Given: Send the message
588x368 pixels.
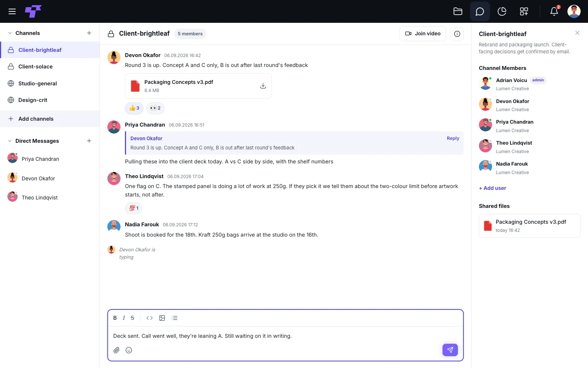Looking at the screenshot, I should pyautogui.click(x=450, y=350).
